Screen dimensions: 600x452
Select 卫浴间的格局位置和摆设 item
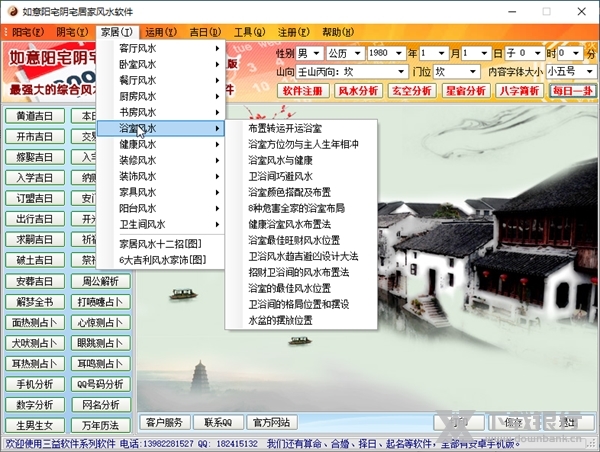tap(301, 304)
